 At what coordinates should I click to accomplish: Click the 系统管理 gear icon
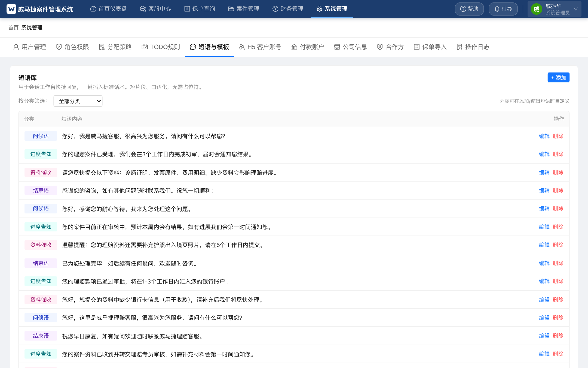(x=319, y=9)
